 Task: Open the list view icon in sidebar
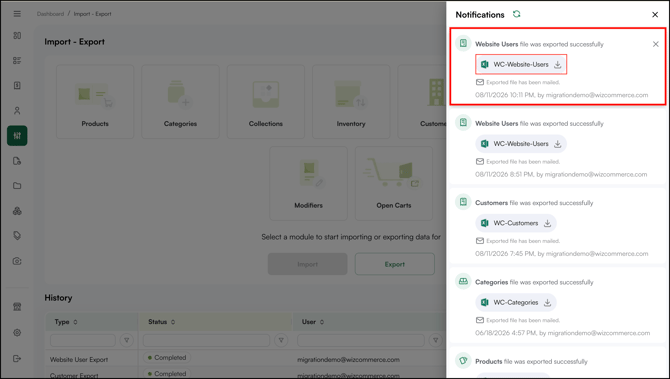[17, 60]
